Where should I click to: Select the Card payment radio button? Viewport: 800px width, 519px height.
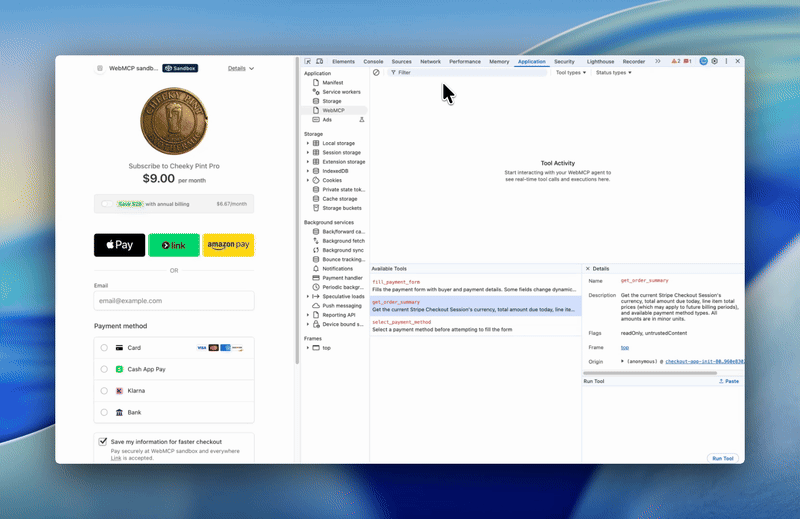tap(104, 348)
